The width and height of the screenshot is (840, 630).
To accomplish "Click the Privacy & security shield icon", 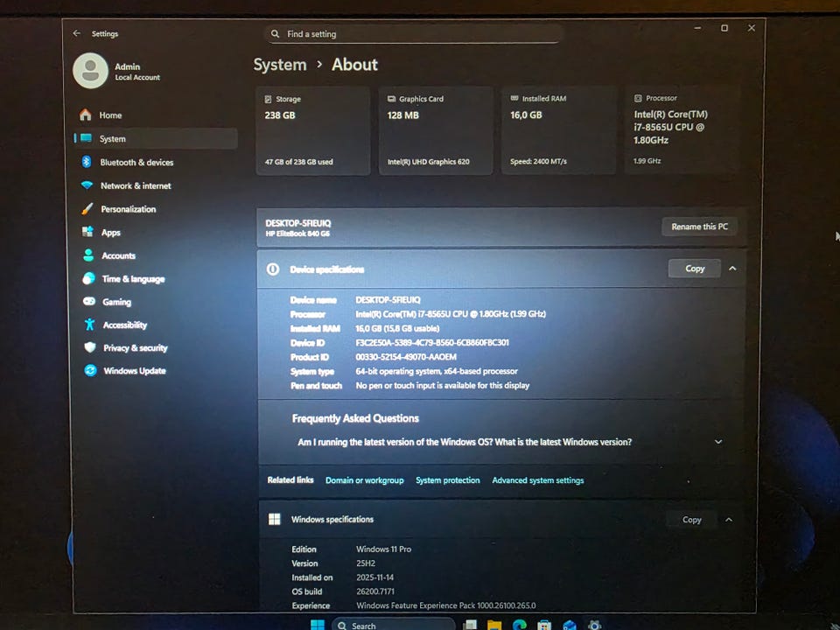I will (90, 347).
